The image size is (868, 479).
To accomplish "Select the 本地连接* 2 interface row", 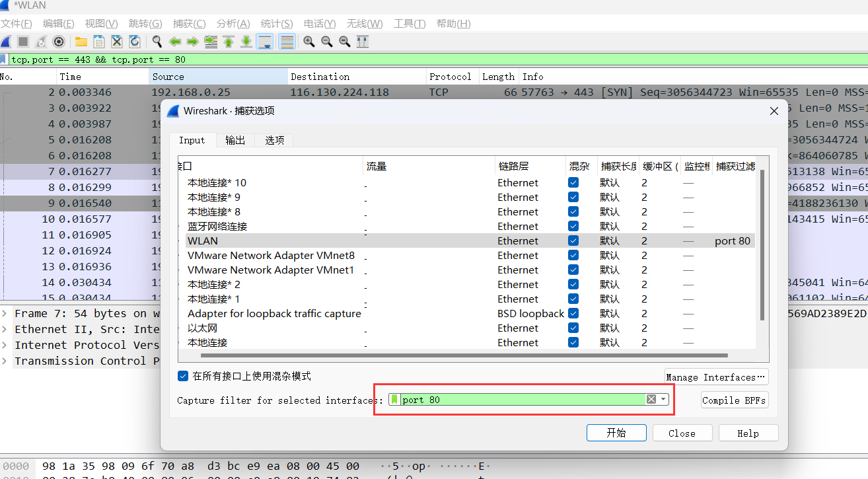I will tap(466, 284).
